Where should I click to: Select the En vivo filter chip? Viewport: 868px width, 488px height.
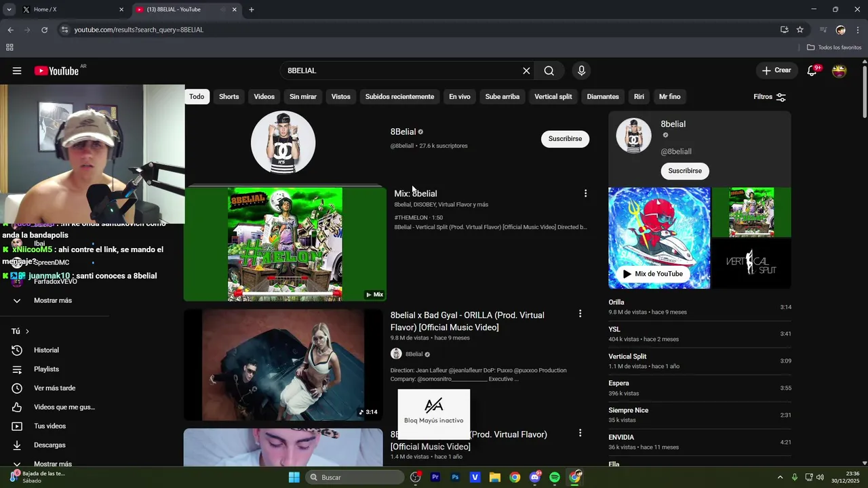460,97
